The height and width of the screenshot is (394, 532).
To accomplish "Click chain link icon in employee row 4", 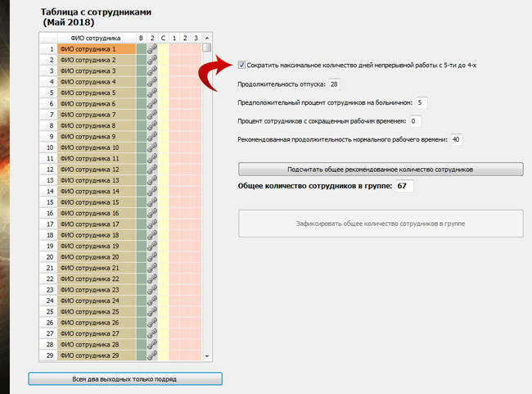I will click(152, 82).
